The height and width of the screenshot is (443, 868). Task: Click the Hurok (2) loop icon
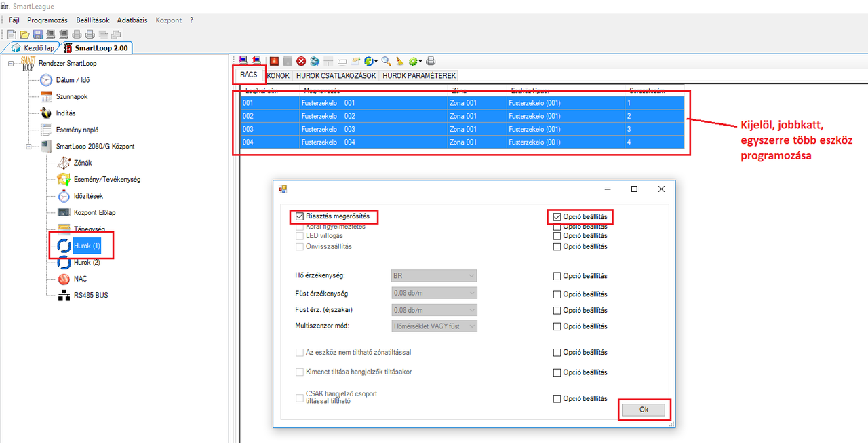point(64,262)
